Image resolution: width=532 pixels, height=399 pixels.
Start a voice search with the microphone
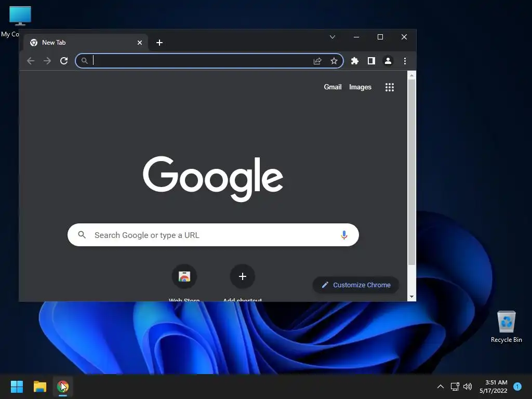[x=344, y=235]
